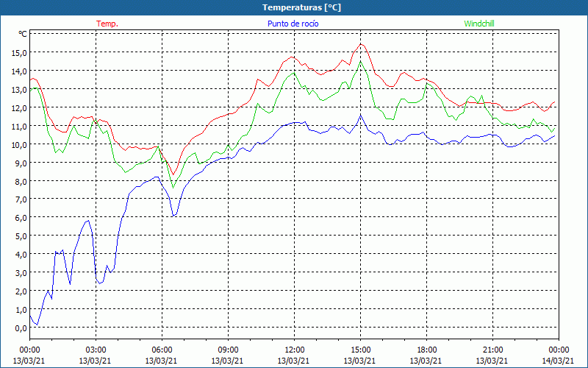588x368 pixels.
Task: Click the 06:00 time label
Action: [x=162, y=350]
